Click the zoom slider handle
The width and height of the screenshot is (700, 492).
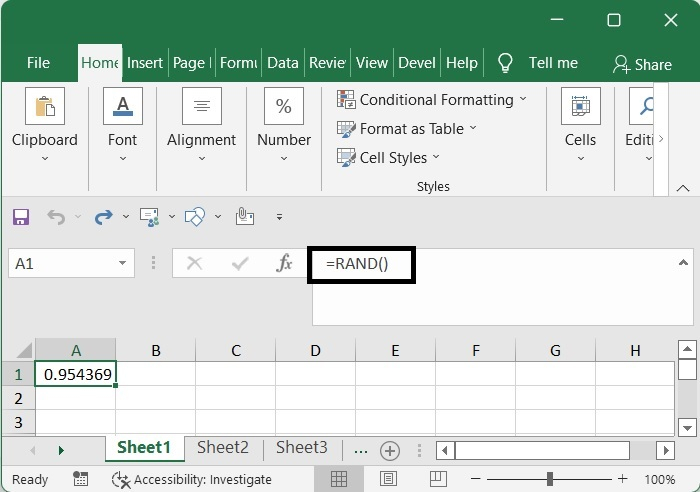(x=550, y=479)
